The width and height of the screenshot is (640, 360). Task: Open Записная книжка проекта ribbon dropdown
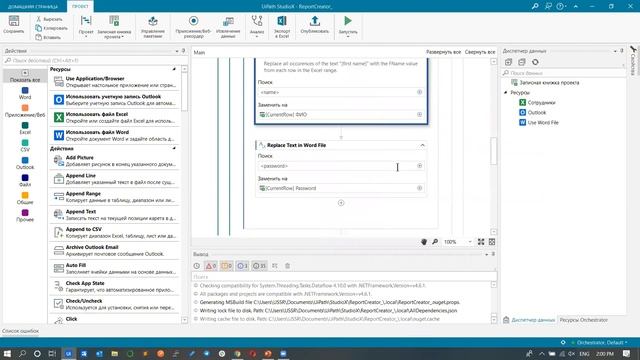click(114, 27)
